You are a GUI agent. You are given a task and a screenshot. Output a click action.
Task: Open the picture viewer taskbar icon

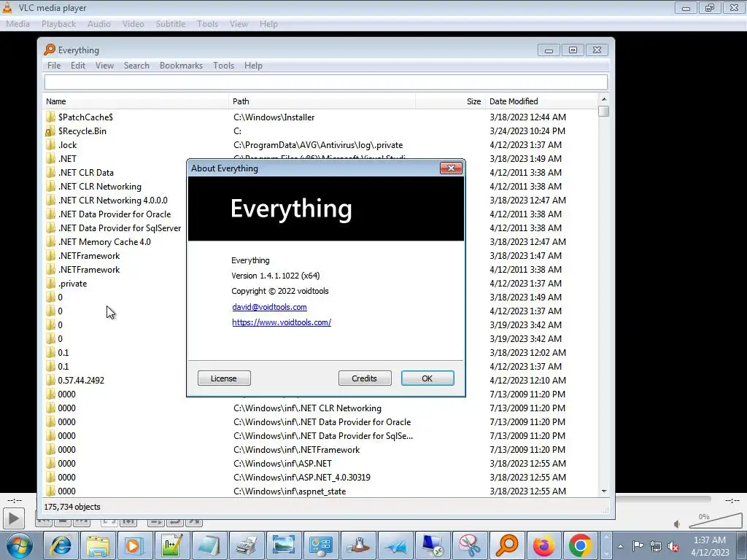284,545
